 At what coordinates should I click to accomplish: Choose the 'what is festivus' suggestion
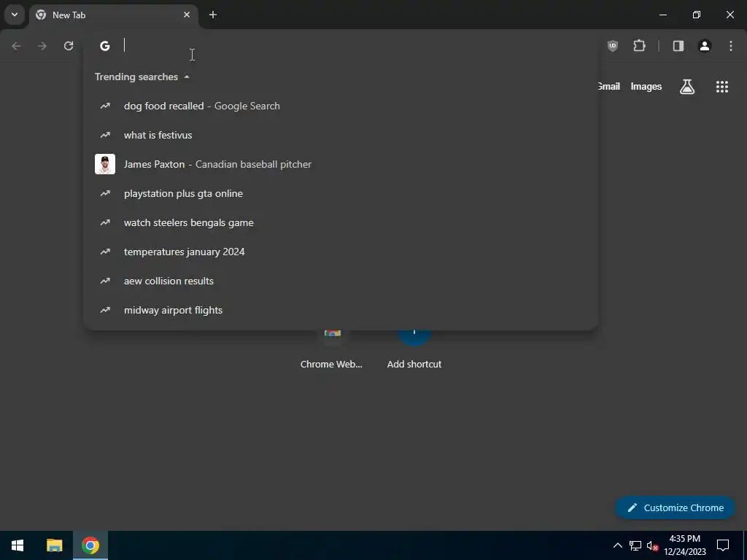click(341, 135)
